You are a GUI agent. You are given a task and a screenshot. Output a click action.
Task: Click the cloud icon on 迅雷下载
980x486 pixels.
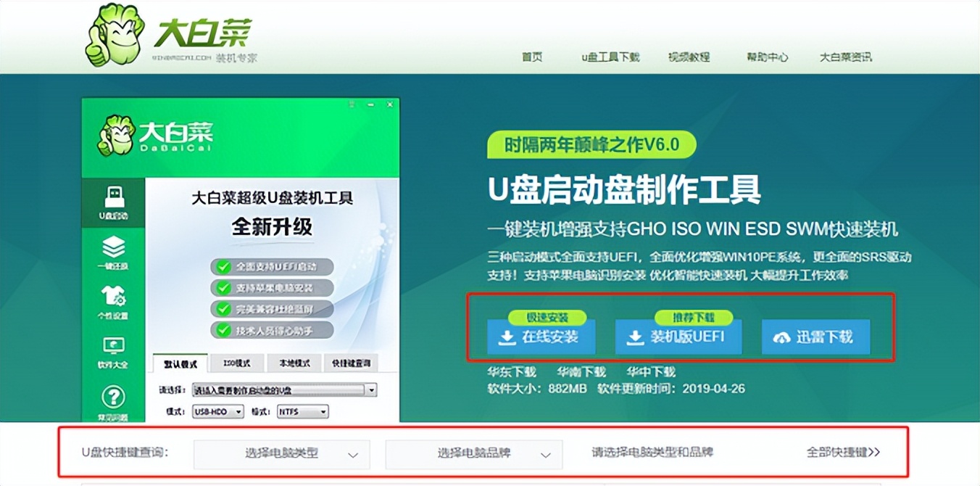coord(782,338)
